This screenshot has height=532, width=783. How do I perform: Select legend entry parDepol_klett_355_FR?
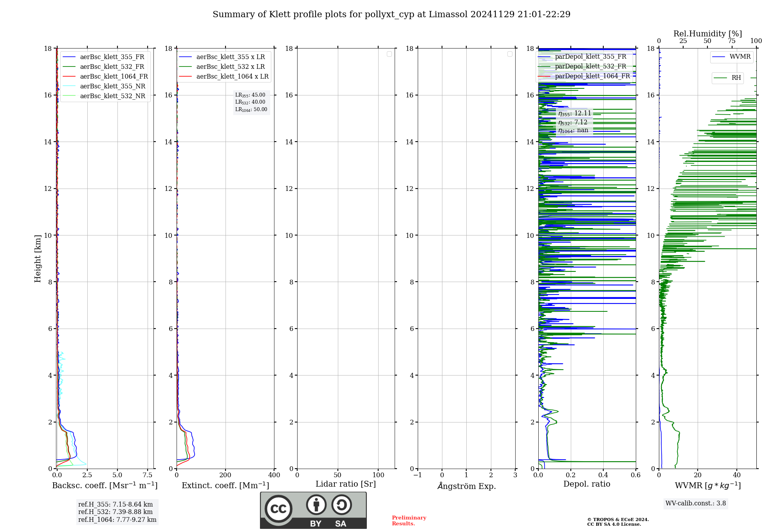[583, 56]
